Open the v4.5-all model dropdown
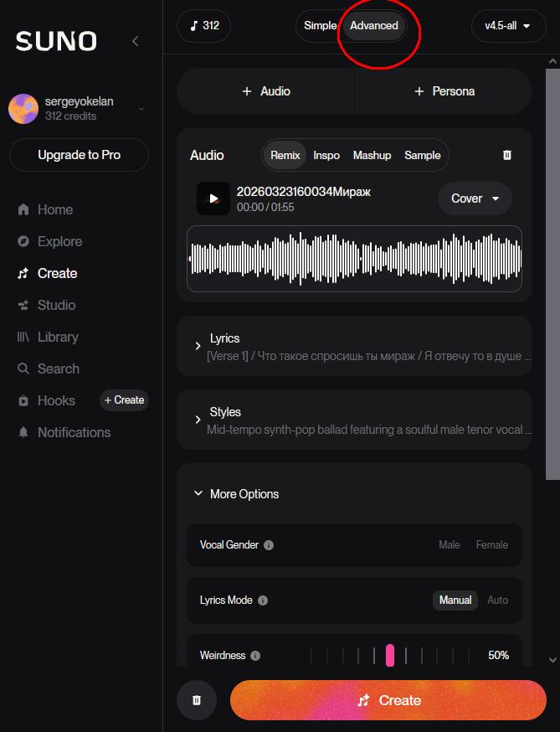 pyautogui.click(x=508, y=26)
